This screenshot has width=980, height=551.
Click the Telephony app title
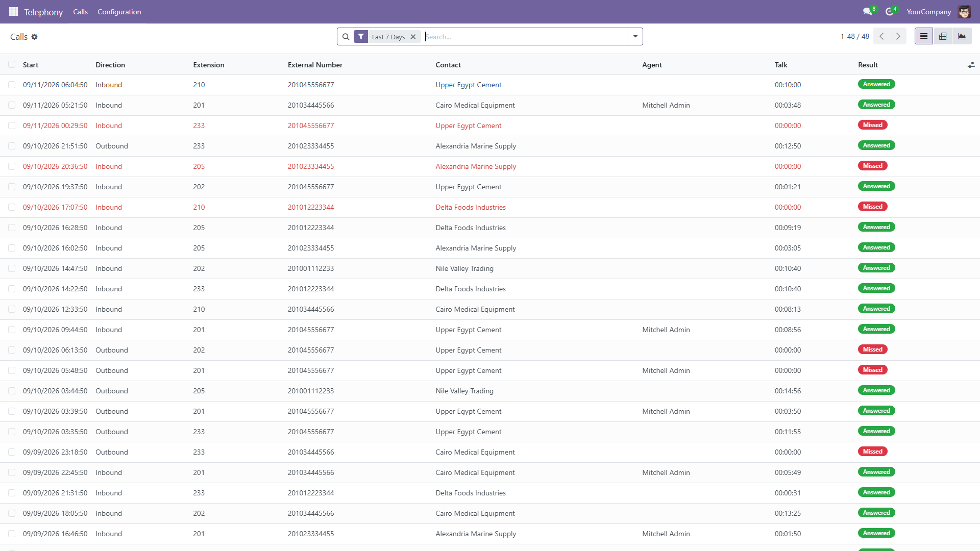point(43,12)
